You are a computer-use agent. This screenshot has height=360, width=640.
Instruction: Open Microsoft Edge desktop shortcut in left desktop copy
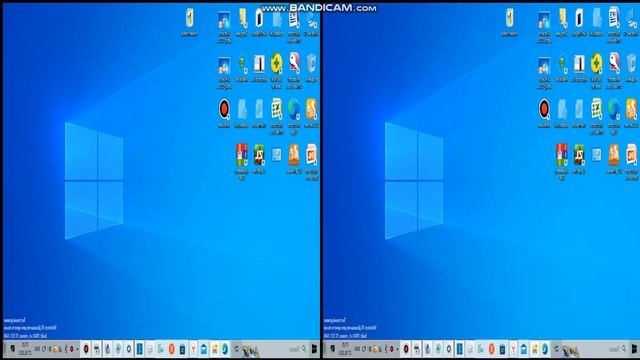294,109
